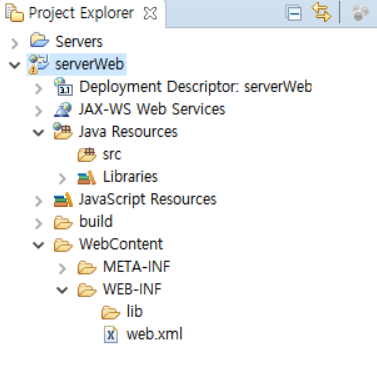Image resolution: width=377 pixels, height=387 pixels.
Task: Toggle Link with Editor arrows icon
Action: pyautogui.click(x=321, y=12)
